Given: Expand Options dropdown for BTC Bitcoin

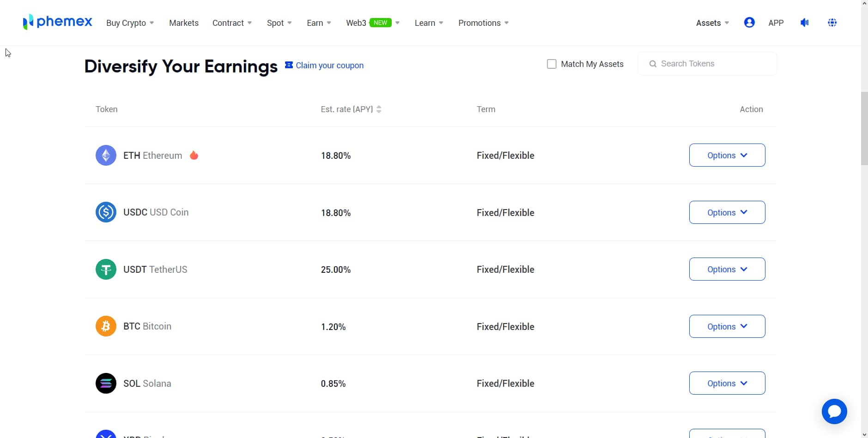Looking at the screenshot, I should click(727, 326).
